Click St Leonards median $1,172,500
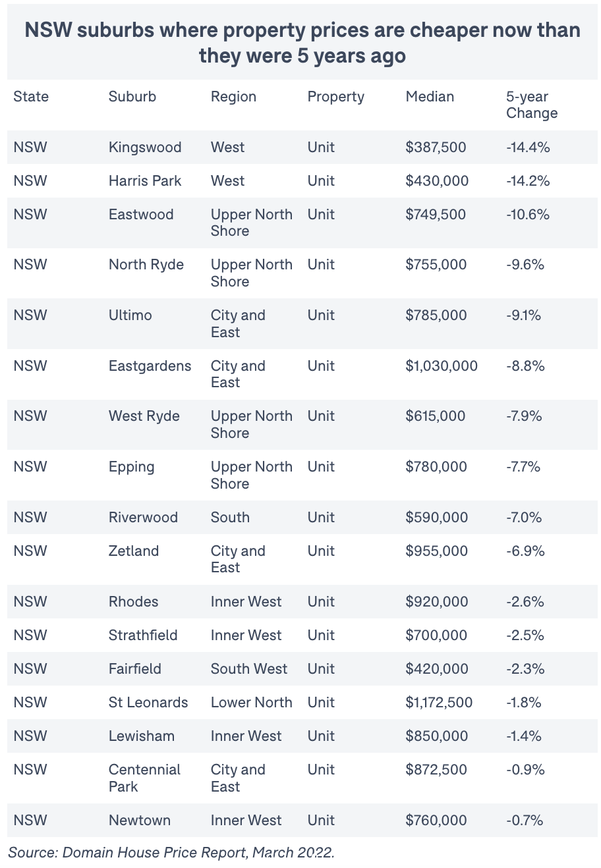The width and height of the screenshot is (601, 868). (439, 703)
